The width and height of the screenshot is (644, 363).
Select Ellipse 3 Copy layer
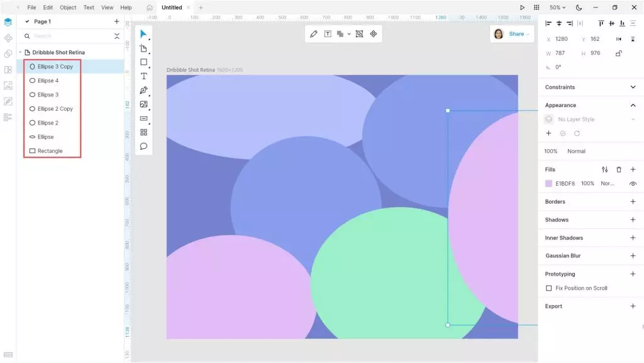pyautogui.click(x=70, y=67)
